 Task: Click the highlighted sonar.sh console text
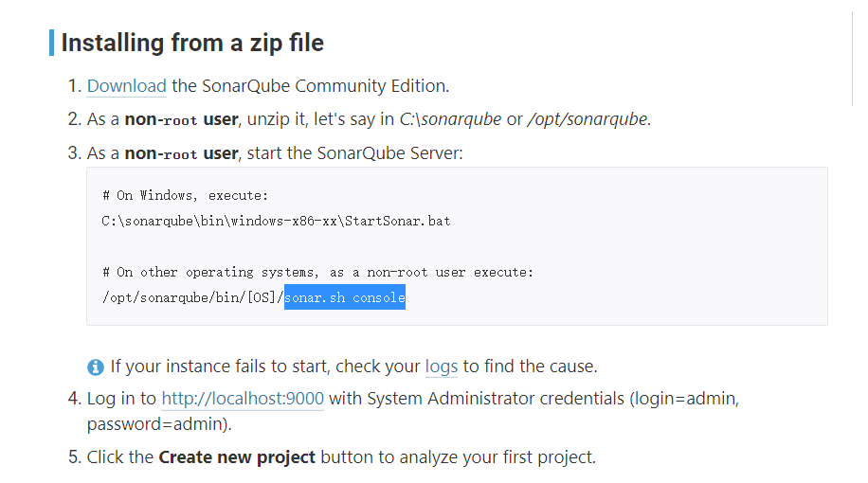[345, 297]
